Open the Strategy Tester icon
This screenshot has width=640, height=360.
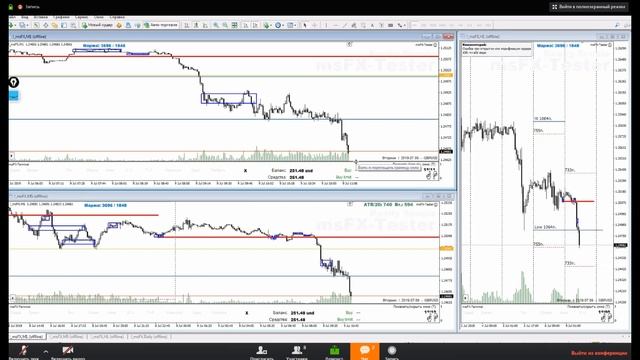pos(73,25)
